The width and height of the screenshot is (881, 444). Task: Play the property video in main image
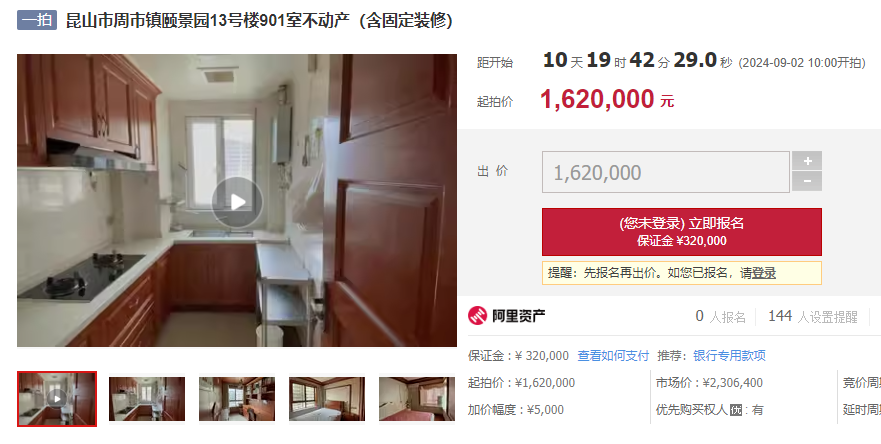tap(237, 202)
